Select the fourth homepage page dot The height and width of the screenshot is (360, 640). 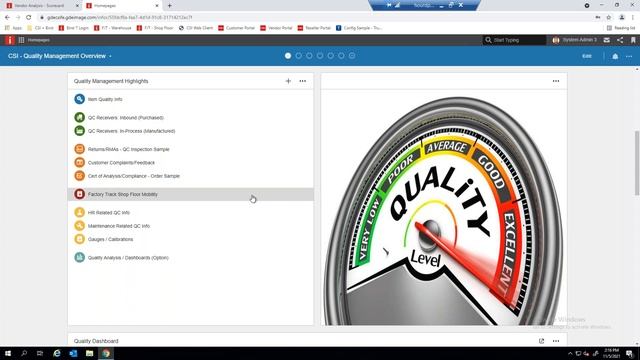(x=320, y=56)
